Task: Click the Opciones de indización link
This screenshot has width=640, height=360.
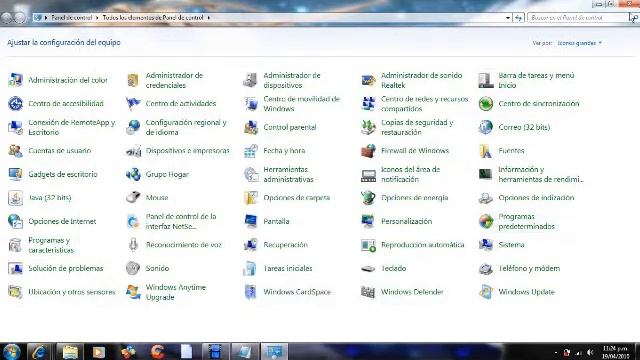Action: (x=536, y=198)
